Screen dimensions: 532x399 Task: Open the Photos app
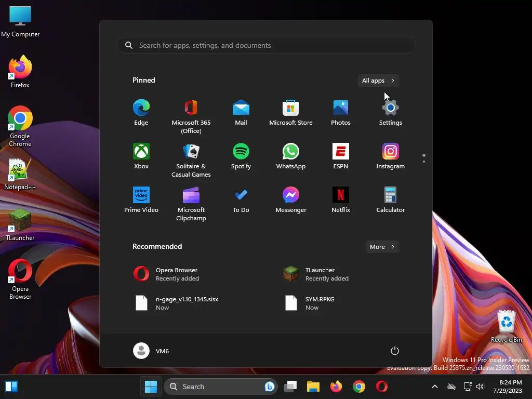pos(341,113)
